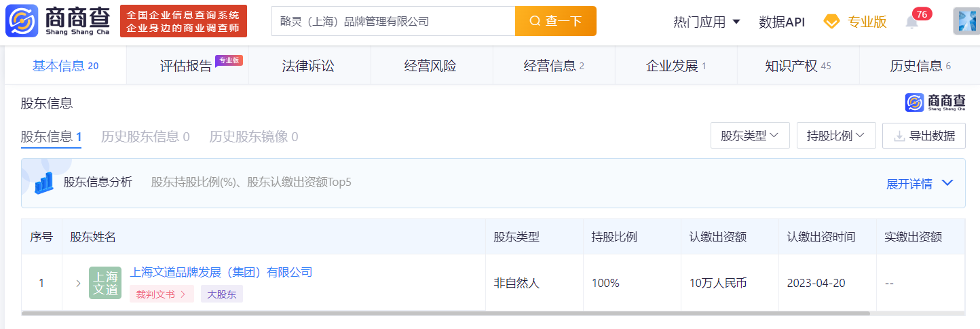Select the 历史股东信息 0 sub-tab

[x=145, y=136]
